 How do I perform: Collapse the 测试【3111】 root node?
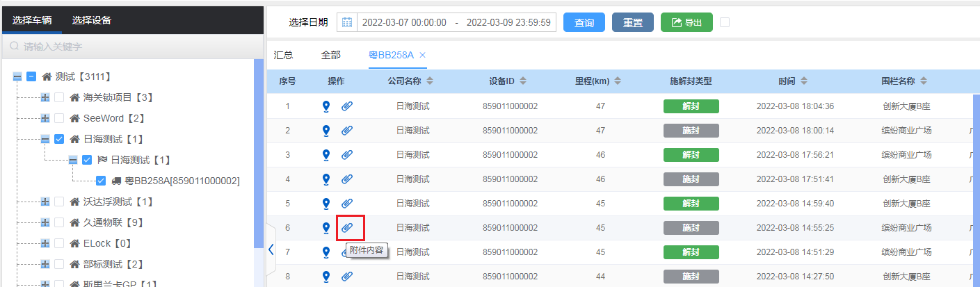(17, 76)
